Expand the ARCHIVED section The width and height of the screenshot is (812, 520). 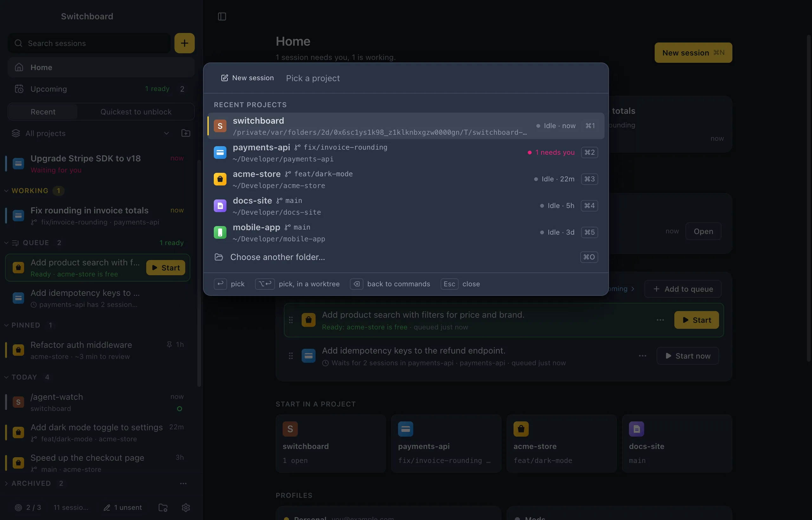(x=6, y=483)
